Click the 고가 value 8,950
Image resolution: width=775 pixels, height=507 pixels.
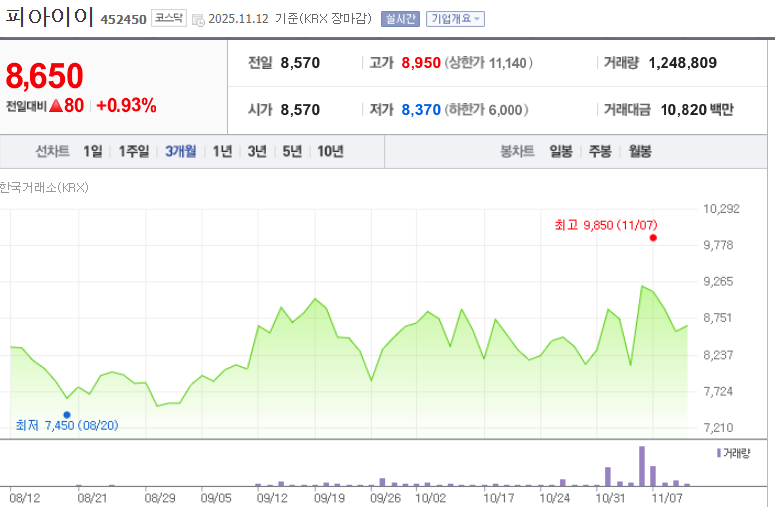point(421,63)
